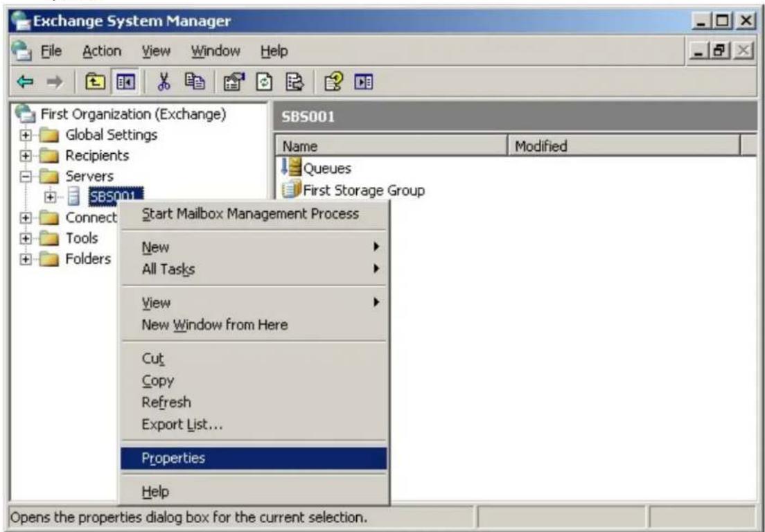765x532 pixels.
Task: Click the Queues icon in list
Action: (x=291, y=168)
